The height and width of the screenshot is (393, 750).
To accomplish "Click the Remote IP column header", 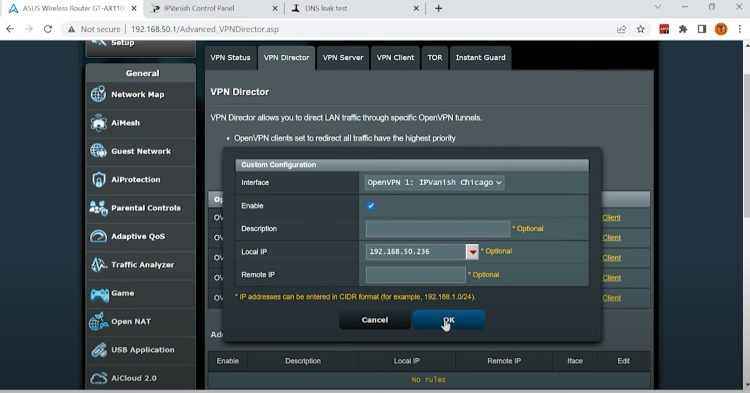I will (x=504, y=361).
